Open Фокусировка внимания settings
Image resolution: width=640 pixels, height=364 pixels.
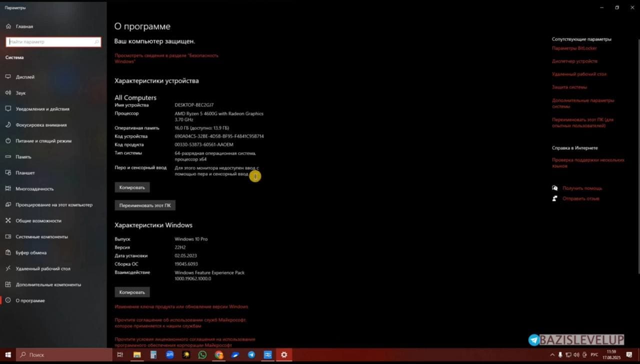(36, 125)
